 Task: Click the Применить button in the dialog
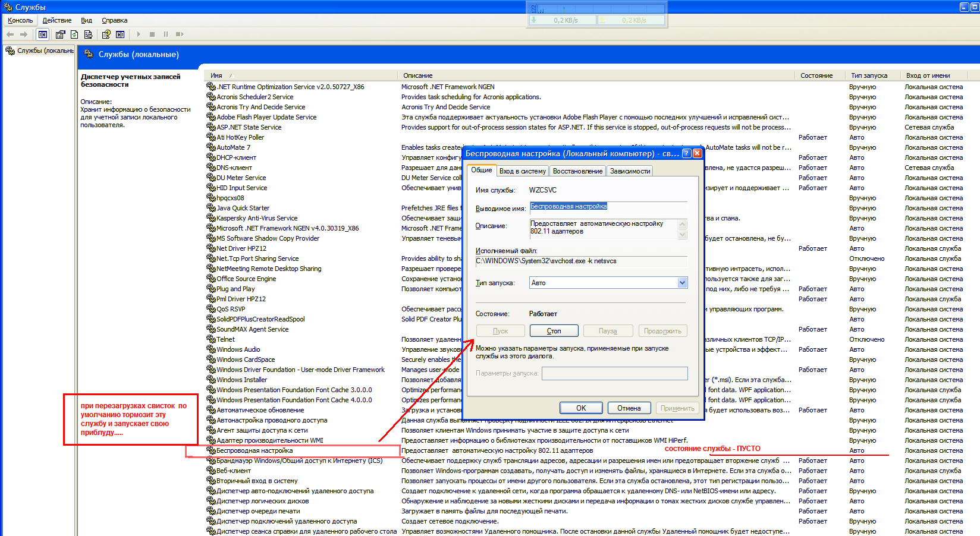pyautogui.click(x=677, y=408)
